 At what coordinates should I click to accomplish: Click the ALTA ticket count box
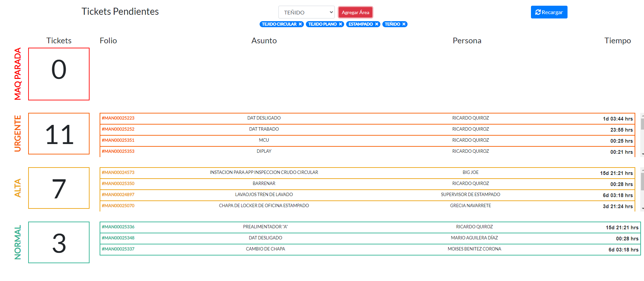pos(59,188)
